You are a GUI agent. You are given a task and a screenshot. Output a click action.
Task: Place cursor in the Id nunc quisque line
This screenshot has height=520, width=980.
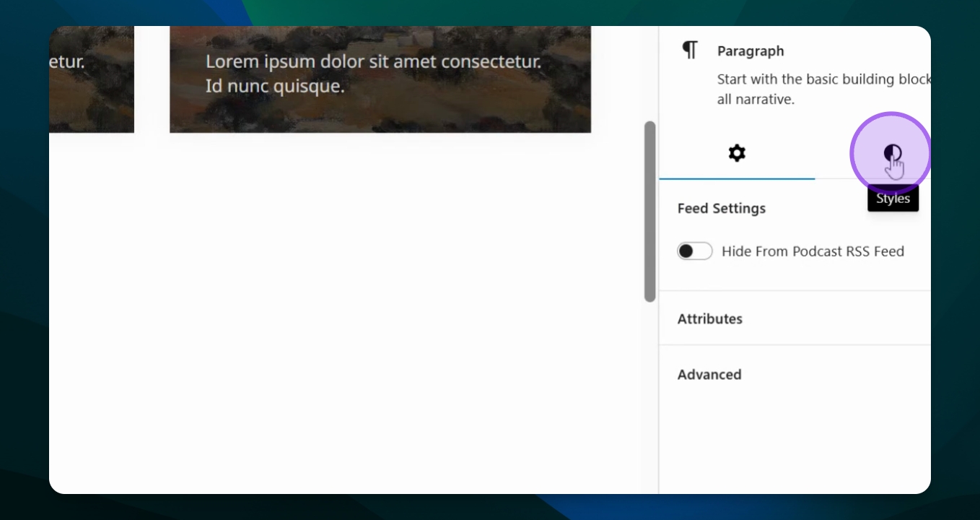(275, 87)
